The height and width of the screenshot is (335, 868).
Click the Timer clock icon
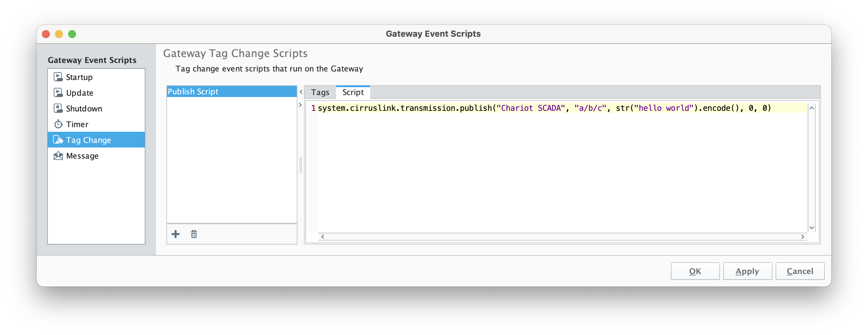58,124
